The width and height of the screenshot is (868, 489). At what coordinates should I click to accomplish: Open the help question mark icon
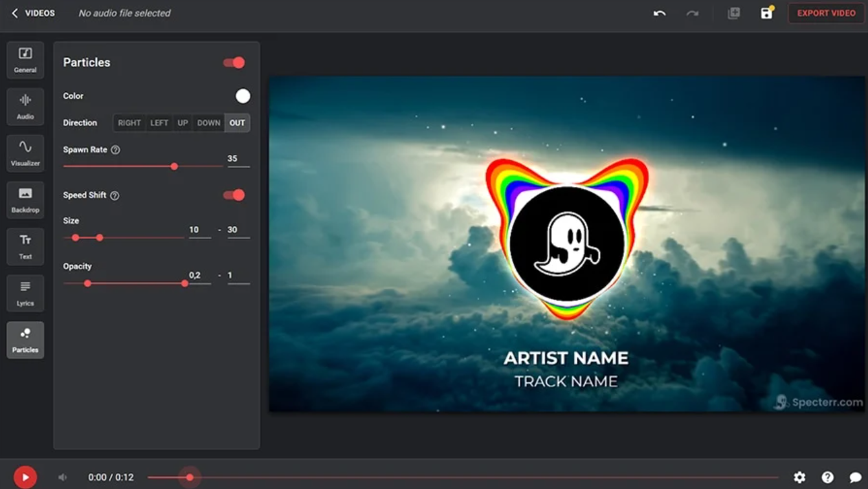point(827,477)
